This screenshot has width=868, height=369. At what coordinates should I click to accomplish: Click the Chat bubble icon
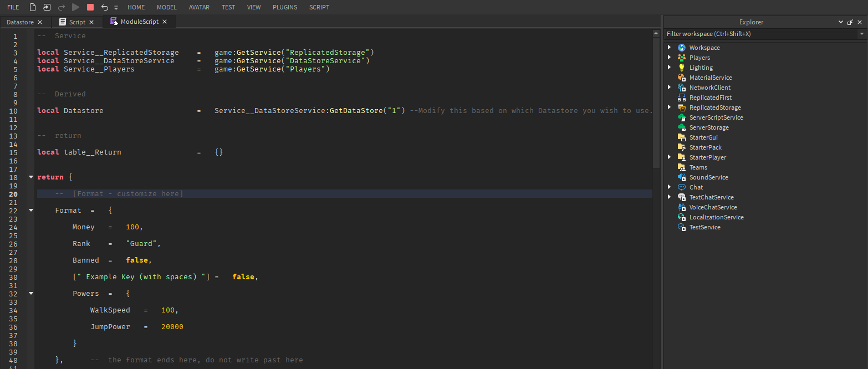682,187
